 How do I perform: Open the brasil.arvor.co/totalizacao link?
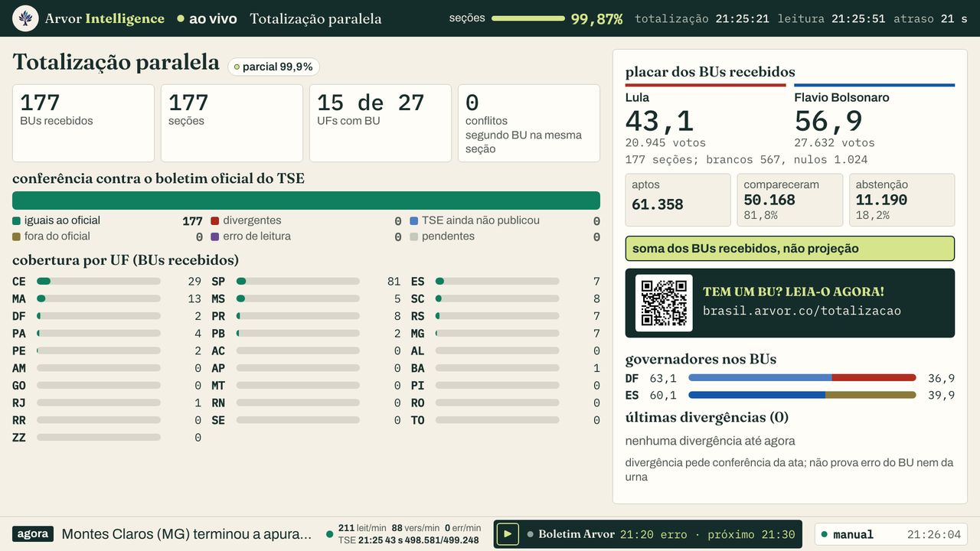pyautogui.click(x=802, y=311)
